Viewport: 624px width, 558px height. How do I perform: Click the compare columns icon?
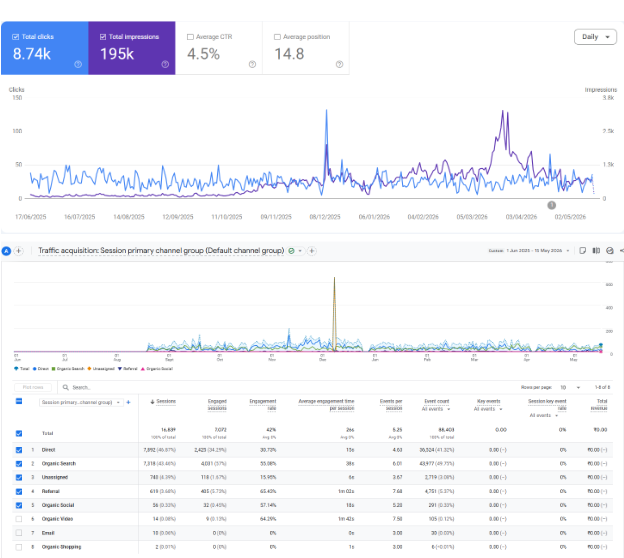click(x=596, y=250)
